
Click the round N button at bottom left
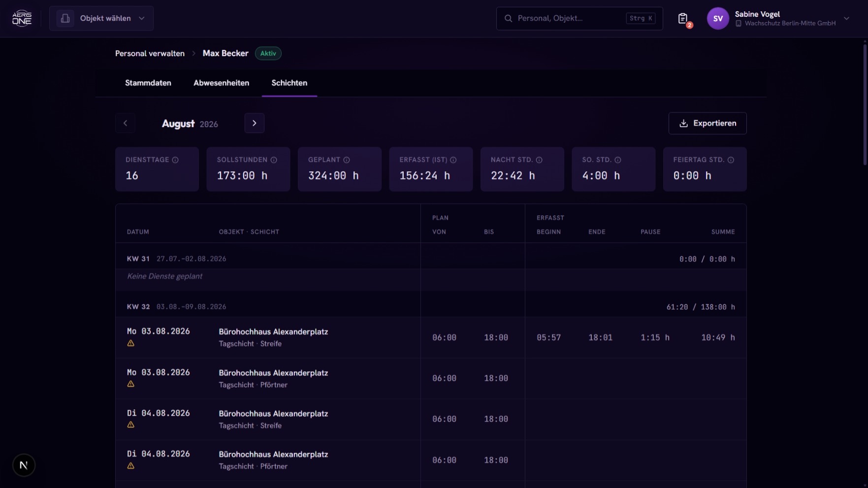click(x=24, y=465)
